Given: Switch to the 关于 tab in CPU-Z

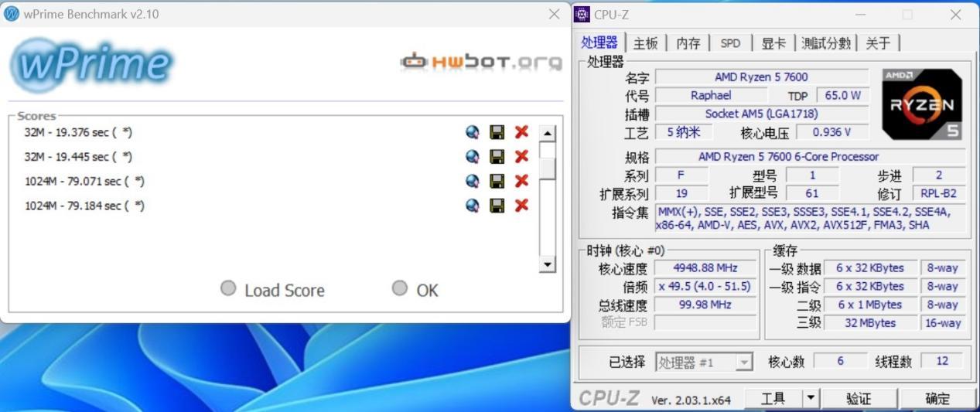Looking at the screenshot, I should coord(878,43).
